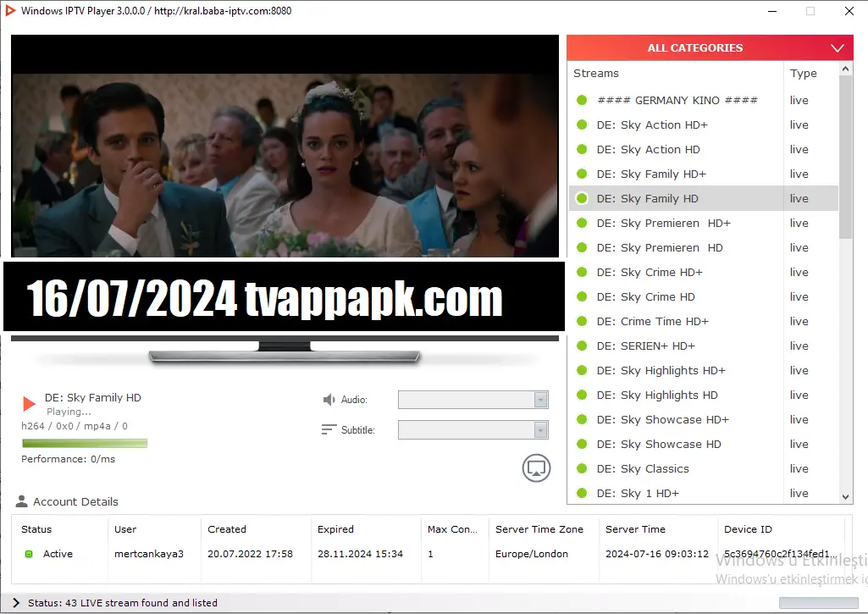Click the cast-to-screen round icon
Screen dimensions: 868x614
click(x=536, y=468)
